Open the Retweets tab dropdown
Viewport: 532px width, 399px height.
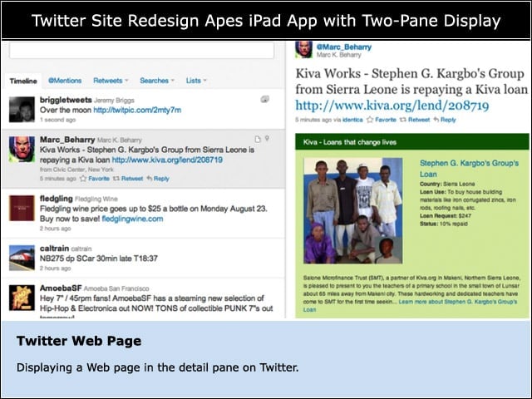pyautogui.click(x=111, y=81)
